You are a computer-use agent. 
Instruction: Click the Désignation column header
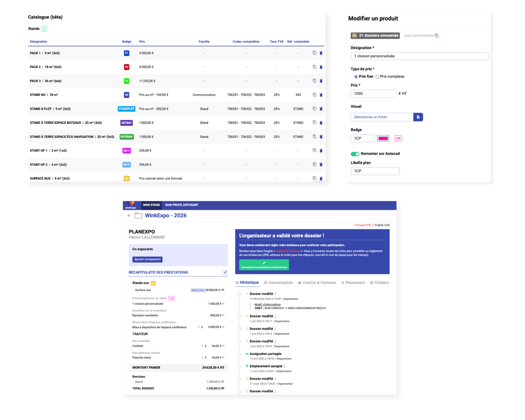pyautogui.click(x=38, y=42)
